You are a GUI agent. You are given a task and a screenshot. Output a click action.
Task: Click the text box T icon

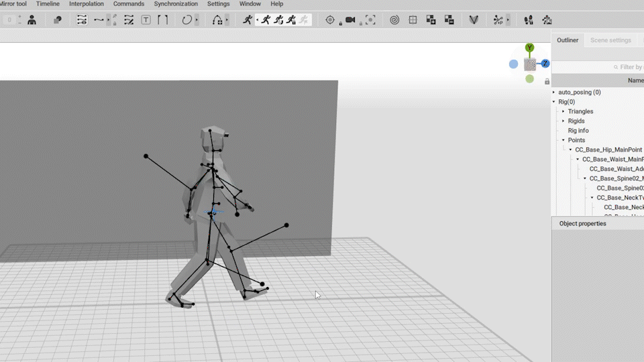tap(146, 19)
